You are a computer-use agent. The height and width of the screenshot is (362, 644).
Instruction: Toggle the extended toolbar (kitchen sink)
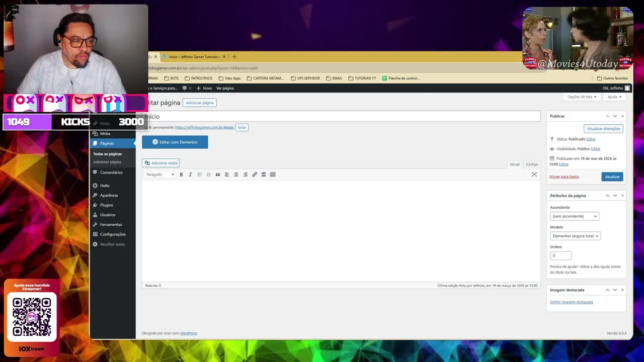(273, 174)
